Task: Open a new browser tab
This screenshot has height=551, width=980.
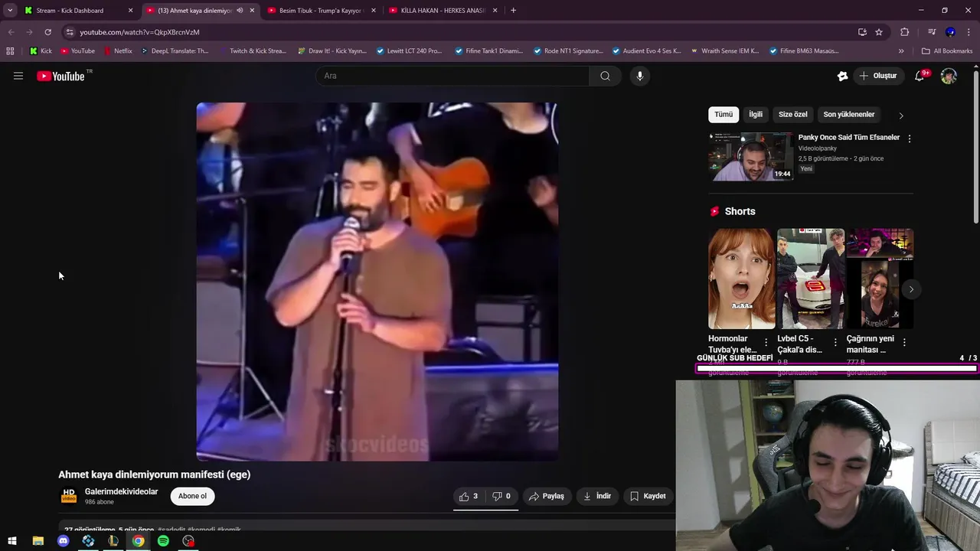Action: (513, 11)
